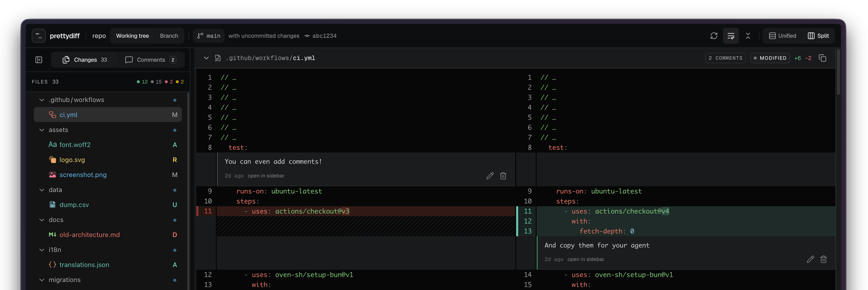The image size is (868, 290).
Task: Click added line 13 number in right pane
Action: [x=527, y=231]
